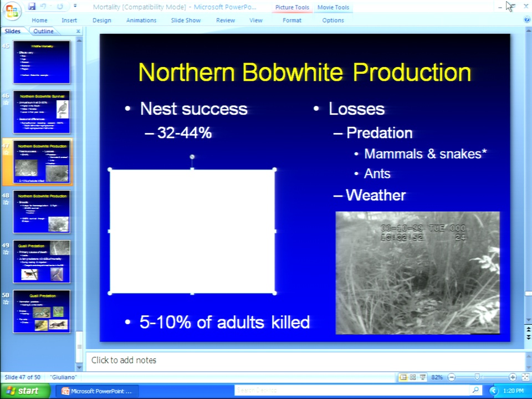
Task: Open Customize Quick Access Toolbar dropdown
Action: pos(75,6)
